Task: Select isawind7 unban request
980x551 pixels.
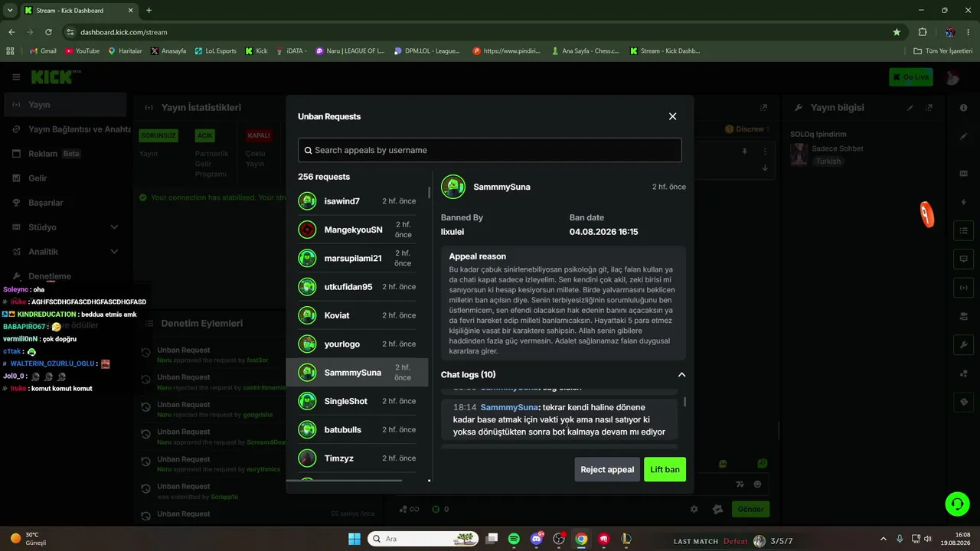Action: coord(357,201)
